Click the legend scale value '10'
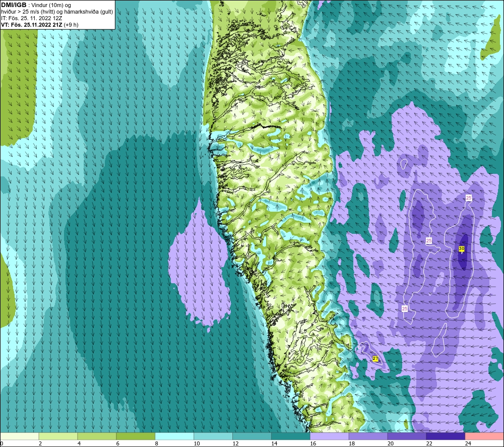The height and width of the screenshot is (447, 504). (197, 443)
